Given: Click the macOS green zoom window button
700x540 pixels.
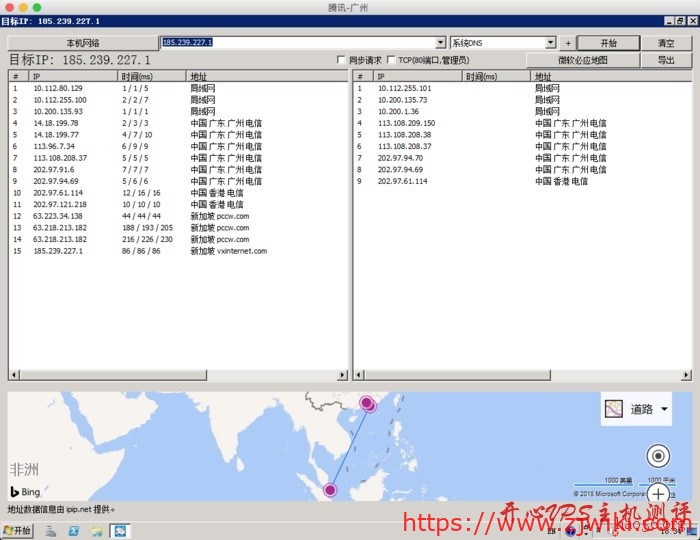Looking at the screenshot, I should click(x=37, y=7).
